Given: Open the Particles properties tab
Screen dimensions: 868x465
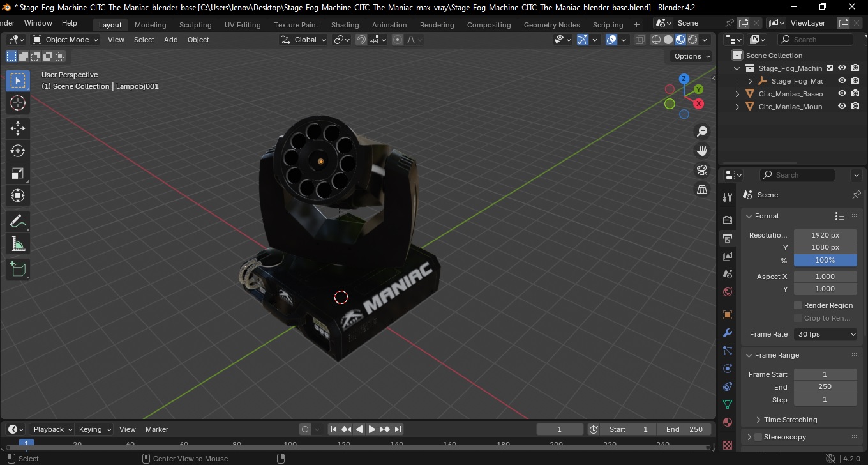Looking at the screenshot, I should click(x=728, y=351).
